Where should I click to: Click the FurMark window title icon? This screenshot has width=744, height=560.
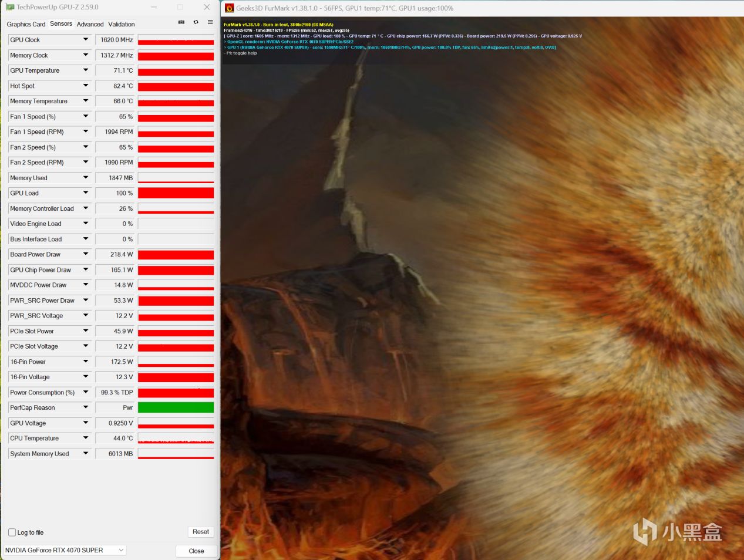(230, 8)
